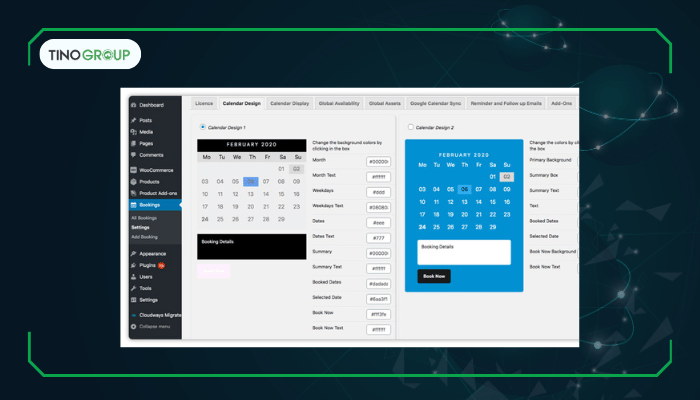This screenshot has height=400, width=700.
Task: Select date 06 in blue Design 2 calendar
Action: (x=464, y=189)
